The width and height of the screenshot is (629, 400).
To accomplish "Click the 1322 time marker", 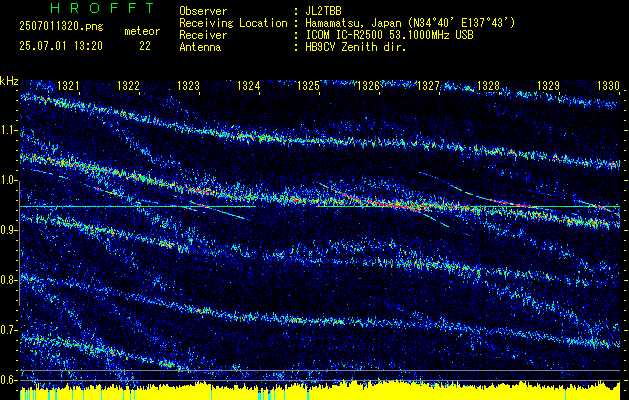I will click(128, 86).
